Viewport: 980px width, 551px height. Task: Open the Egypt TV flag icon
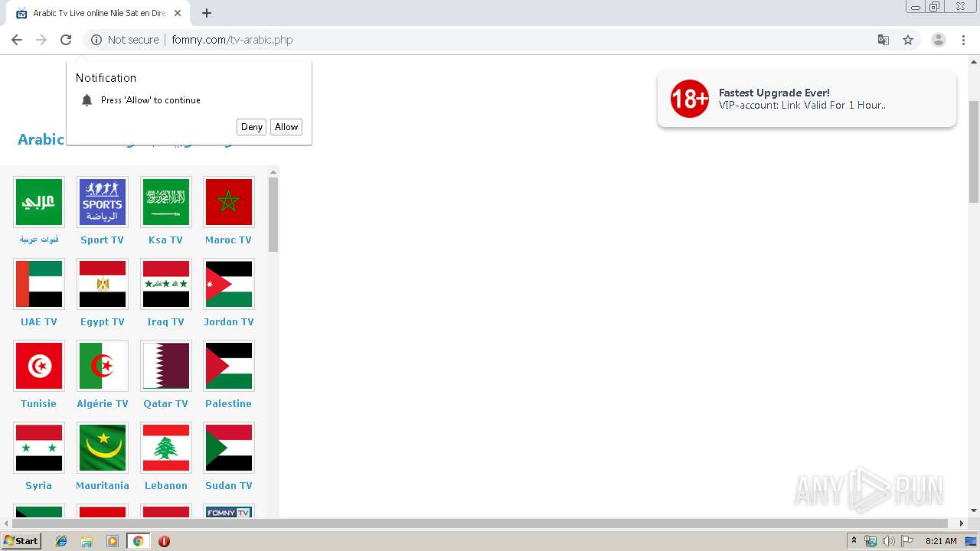coord(102,284)
